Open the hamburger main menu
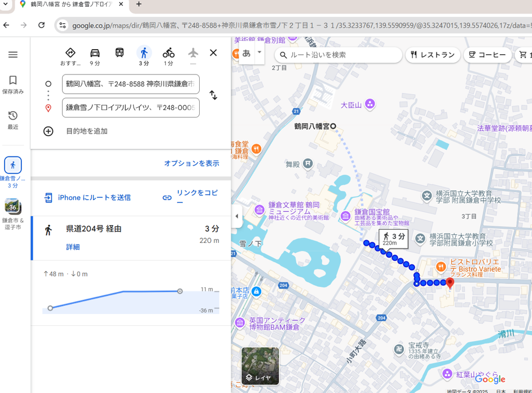The width and height of the screenshot is (532, 393). tap(13, 54)
